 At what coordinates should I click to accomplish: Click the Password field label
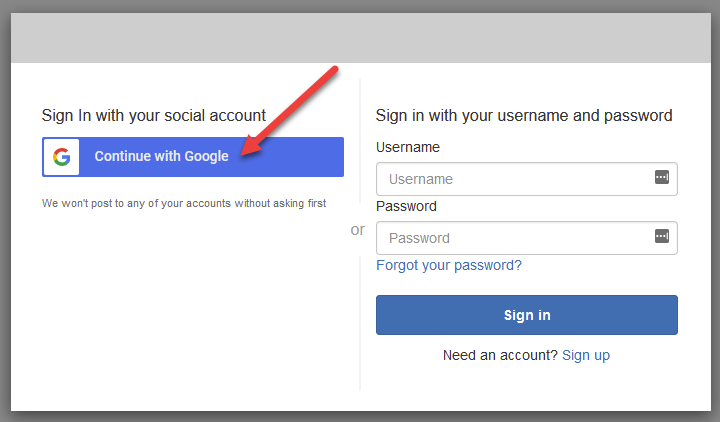(406, 206)
